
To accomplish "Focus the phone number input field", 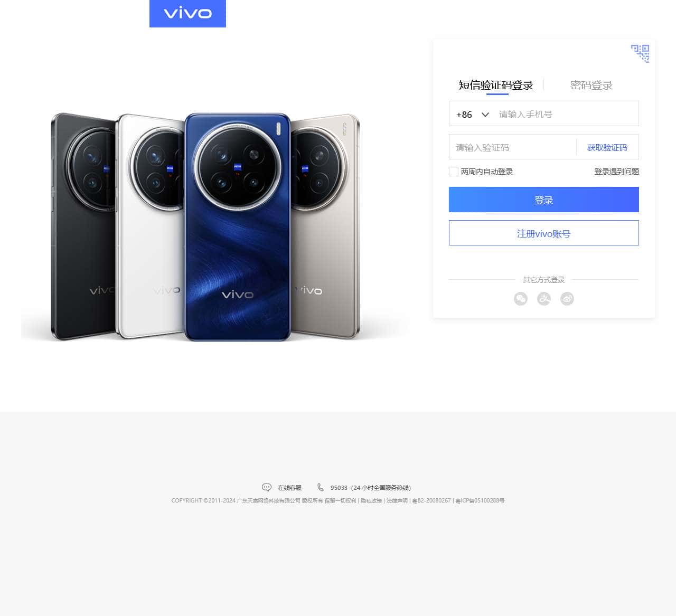I will point(566,114).
